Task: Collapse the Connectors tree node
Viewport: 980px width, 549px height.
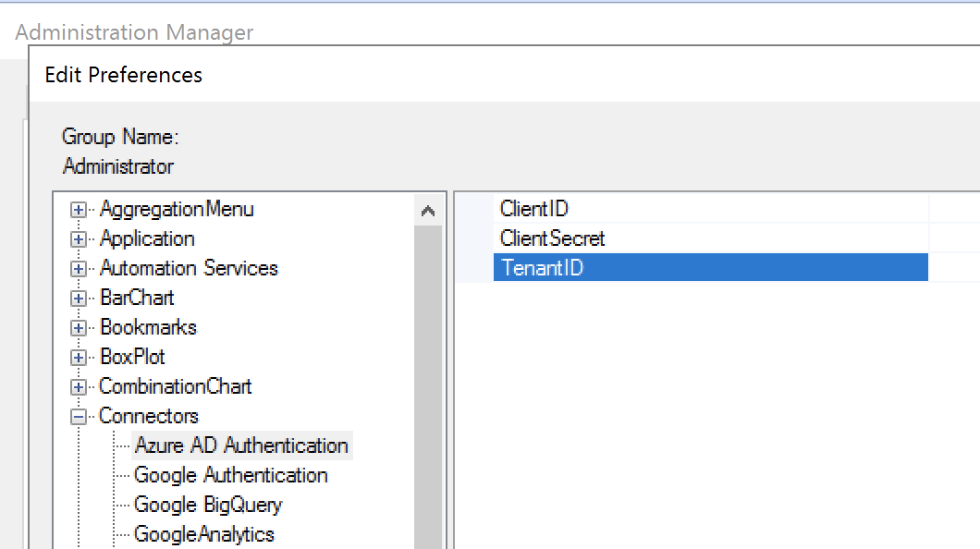Action: [x=79, y=417]
